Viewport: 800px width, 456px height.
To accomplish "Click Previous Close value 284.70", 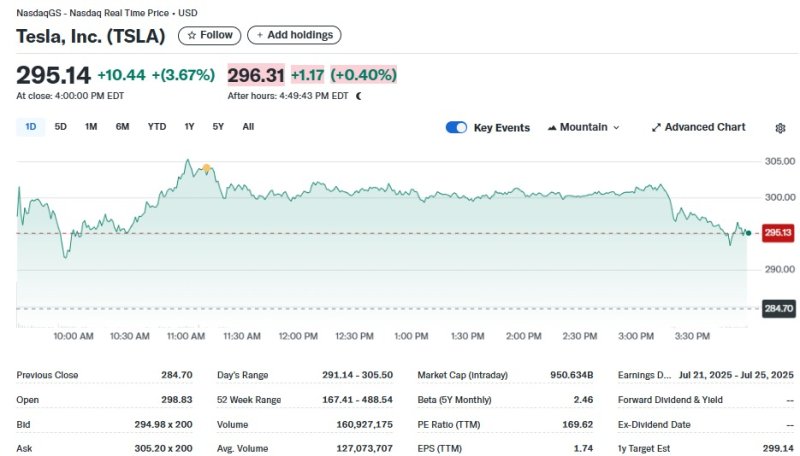I will point(177,375).
